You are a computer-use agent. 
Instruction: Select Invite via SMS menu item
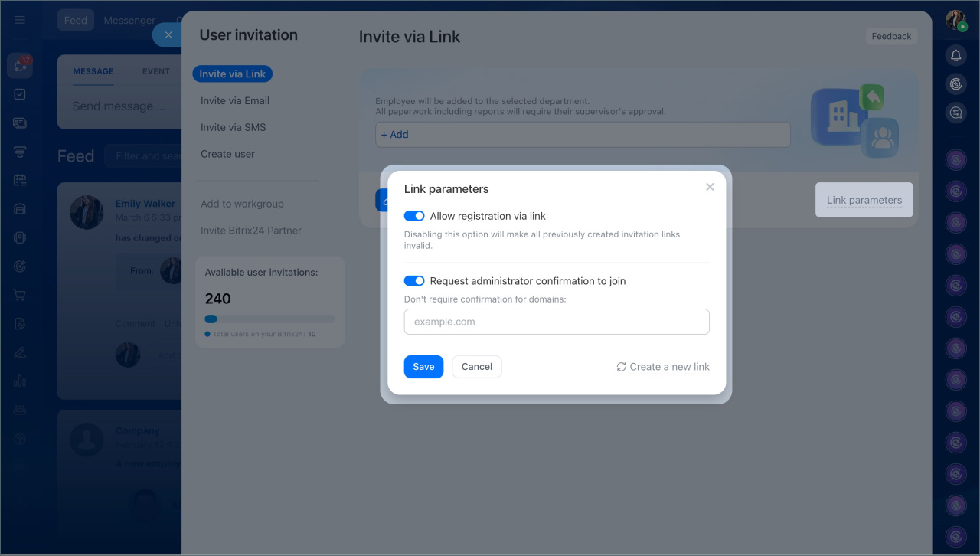pos(234,127)
